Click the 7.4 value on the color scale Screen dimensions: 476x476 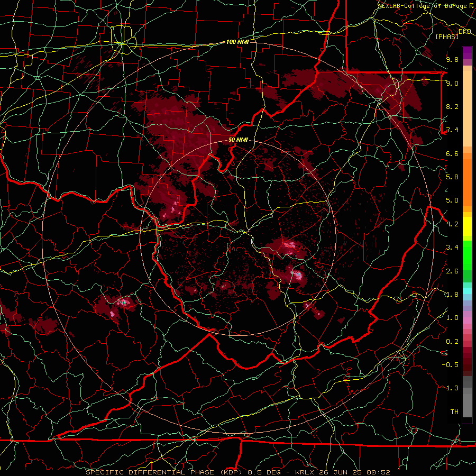[452, 130]
